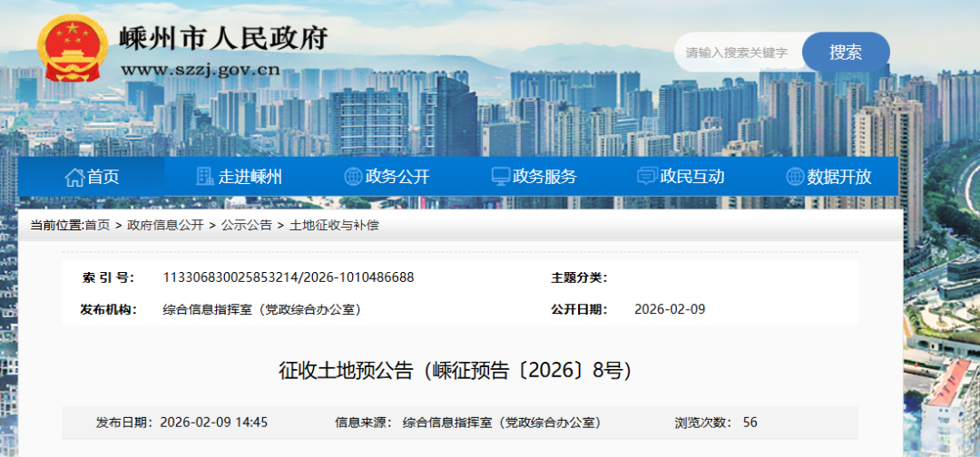Viewport: 980px width, 457px height.
Task: Click the house icon beside 首页
Action: (x=73, y=177)
